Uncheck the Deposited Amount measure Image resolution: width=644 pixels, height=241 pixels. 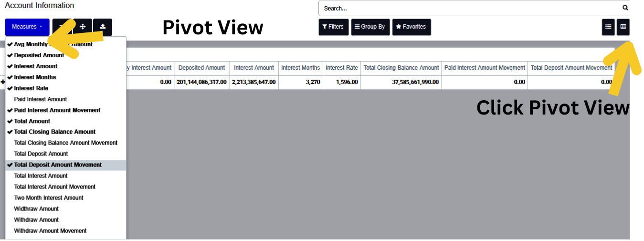[66, 55]
